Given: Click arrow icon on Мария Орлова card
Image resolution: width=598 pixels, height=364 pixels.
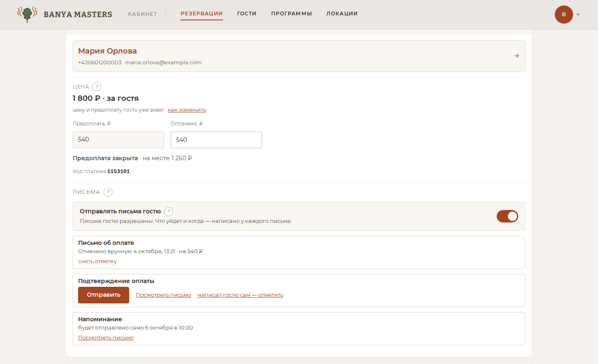Looking at the screenshot, I should (x=517, y=56).
